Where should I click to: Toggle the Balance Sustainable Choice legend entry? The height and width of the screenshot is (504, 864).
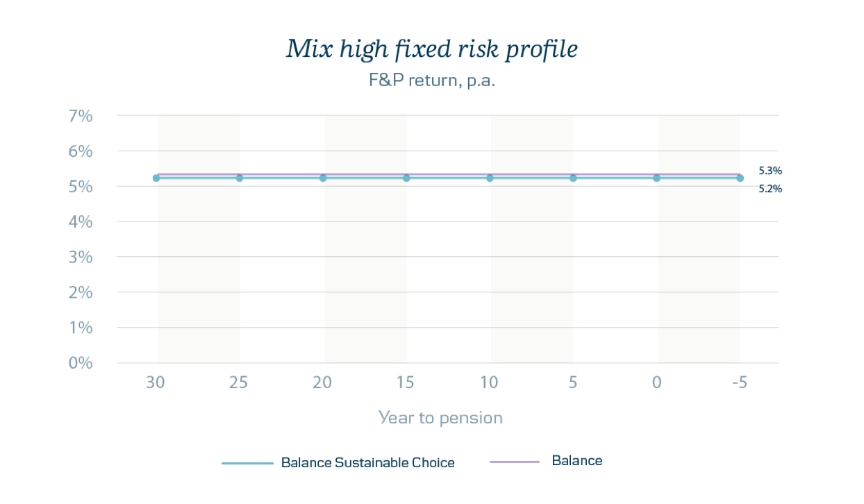tap(338, 462)
